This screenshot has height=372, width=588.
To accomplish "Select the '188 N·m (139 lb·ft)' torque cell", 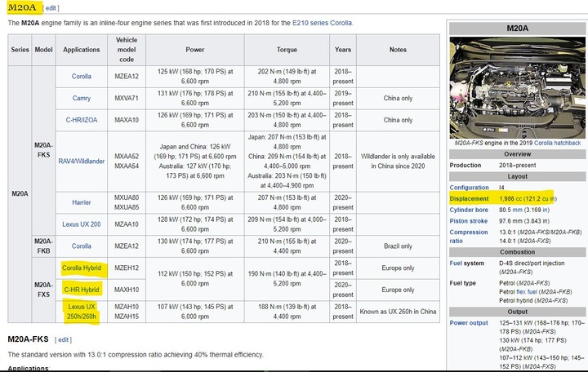I will point(287,312).
